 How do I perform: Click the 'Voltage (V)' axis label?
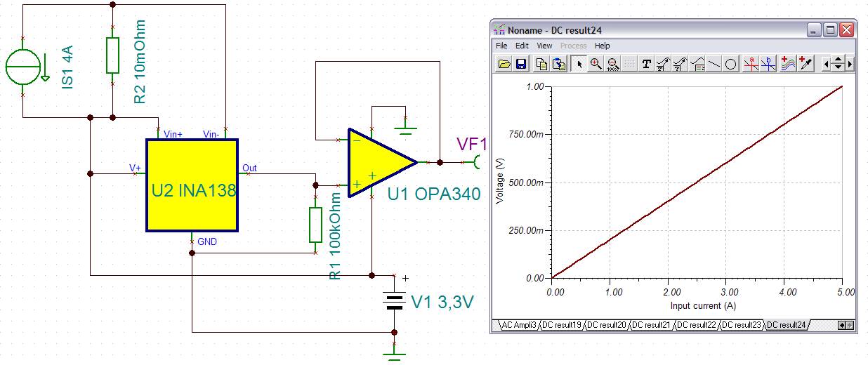[x=500, y=182]
